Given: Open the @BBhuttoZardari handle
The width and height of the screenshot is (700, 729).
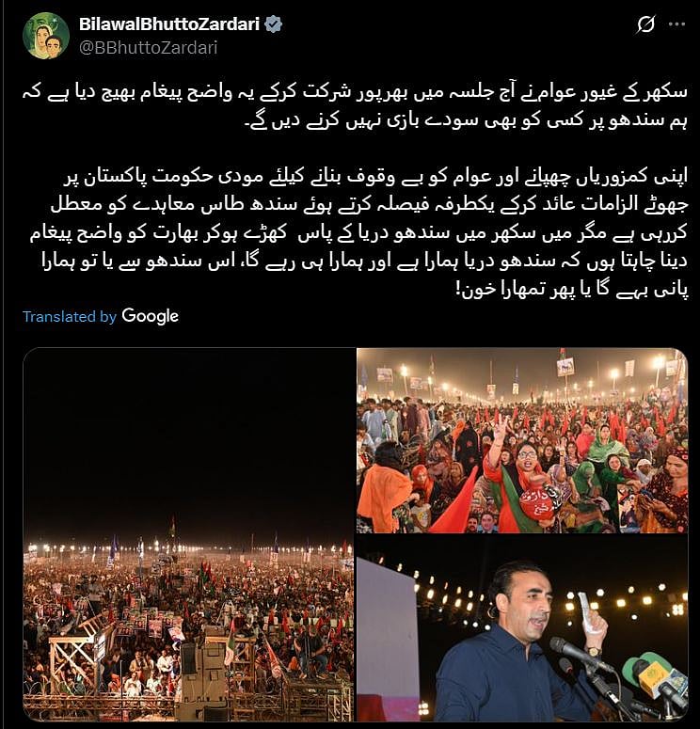Looking at the screenshot, I should pyautogui.click(x=148, y=47).
